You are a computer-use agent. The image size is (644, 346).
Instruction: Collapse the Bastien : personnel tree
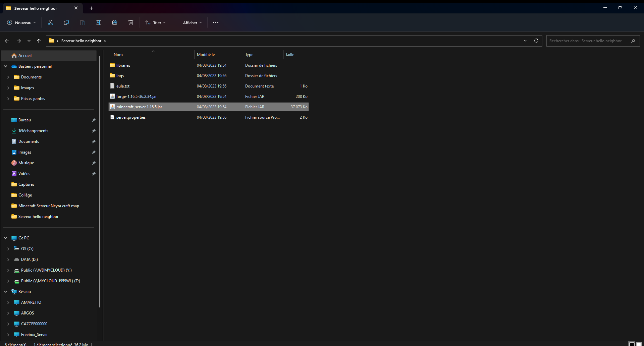click(x=6, y=66)
